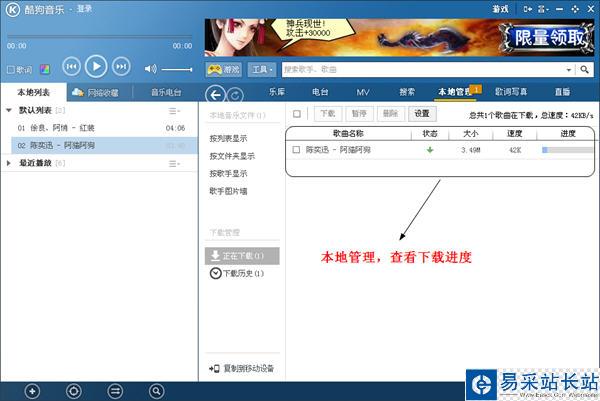Check the 陈奕迅 - 阿猫阿狗 download row checkbox
This screenshot has height=401, width=600.
296,150
